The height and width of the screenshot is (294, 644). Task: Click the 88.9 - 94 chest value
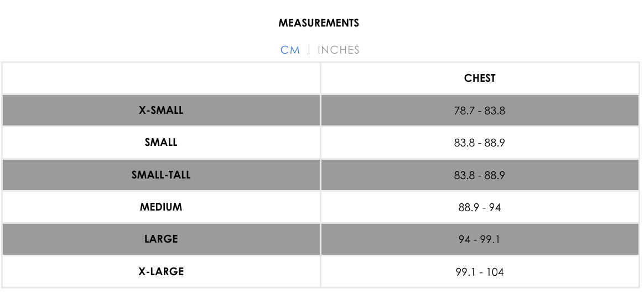pos(480,207)
